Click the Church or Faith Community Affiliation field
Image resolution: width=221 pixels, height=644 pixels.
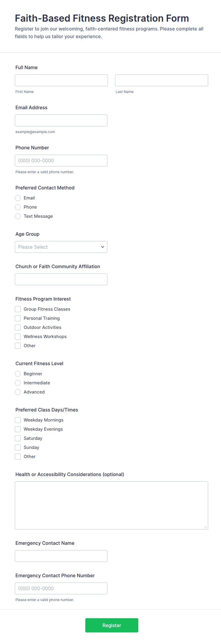pos(61,279)
